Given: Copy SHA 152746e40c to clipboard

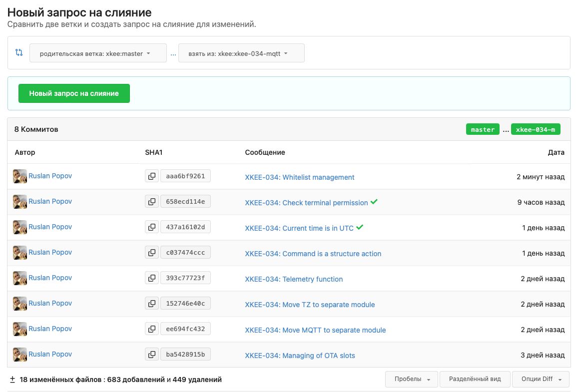Looking at the screenshot, I should pos(151,303).
